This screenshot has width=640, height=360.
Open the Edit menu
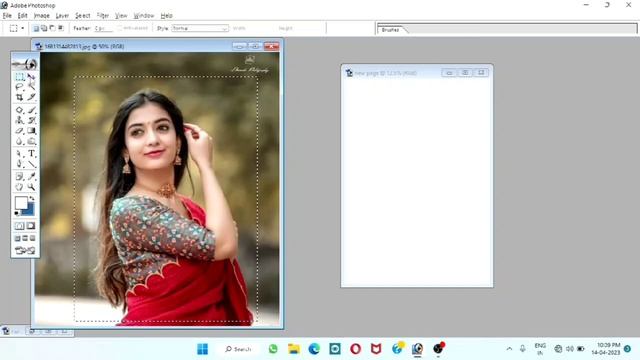[x=22, y=16]
